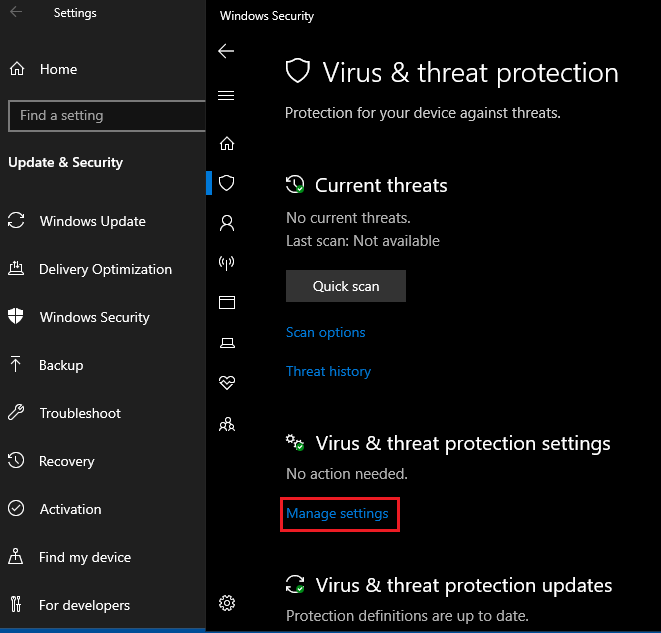Click the Current threats clock icon
This screenshot has height=633, width=661.
(295, 184)
